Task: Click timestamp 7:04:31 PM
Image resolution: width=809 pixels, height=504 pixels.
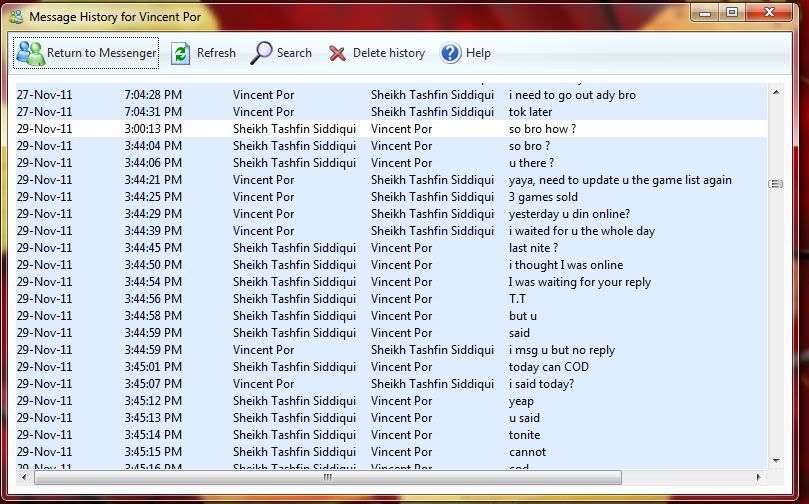Action: pos(153,112)
